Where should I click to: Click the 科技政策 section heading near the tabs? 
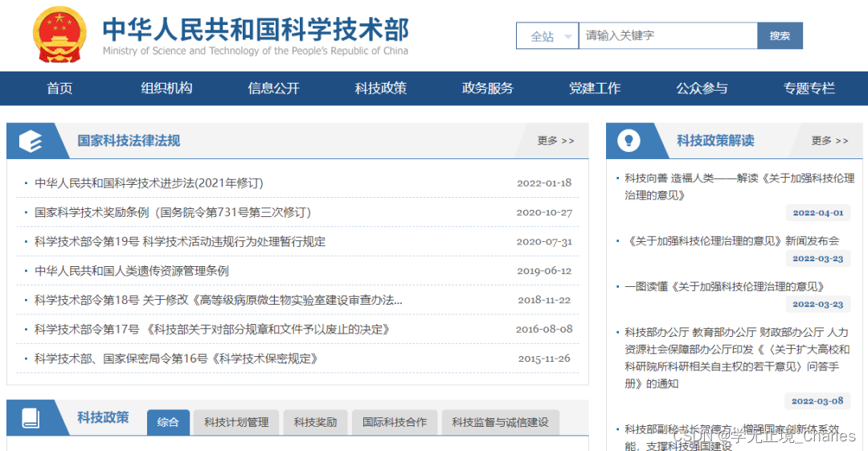103,417
